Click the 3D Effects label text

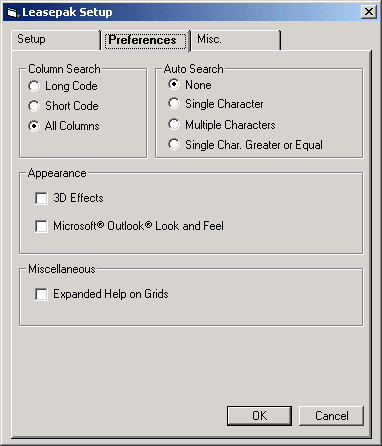click(78, 198)
